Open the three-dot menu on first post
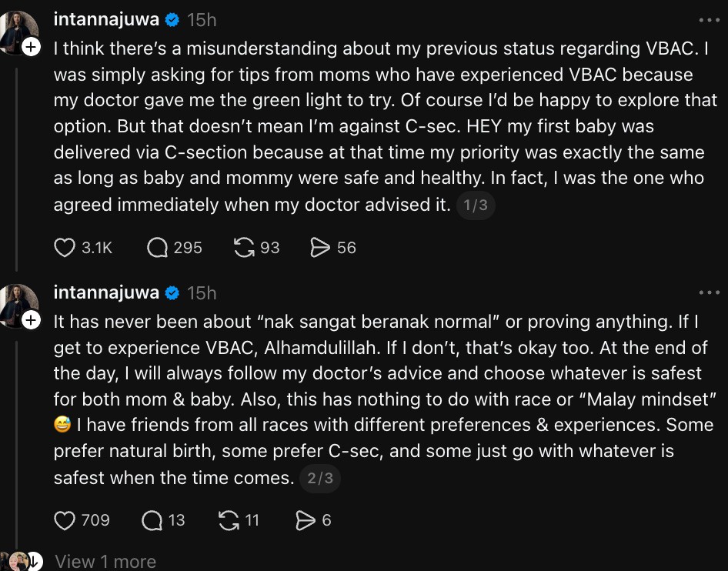 710,20
